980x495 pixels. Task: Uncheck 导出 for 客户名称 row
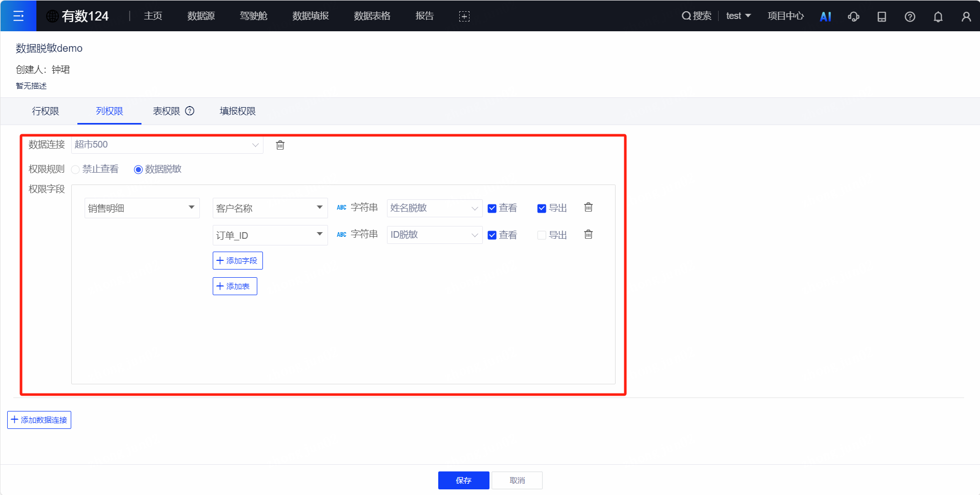pos(542,208)
